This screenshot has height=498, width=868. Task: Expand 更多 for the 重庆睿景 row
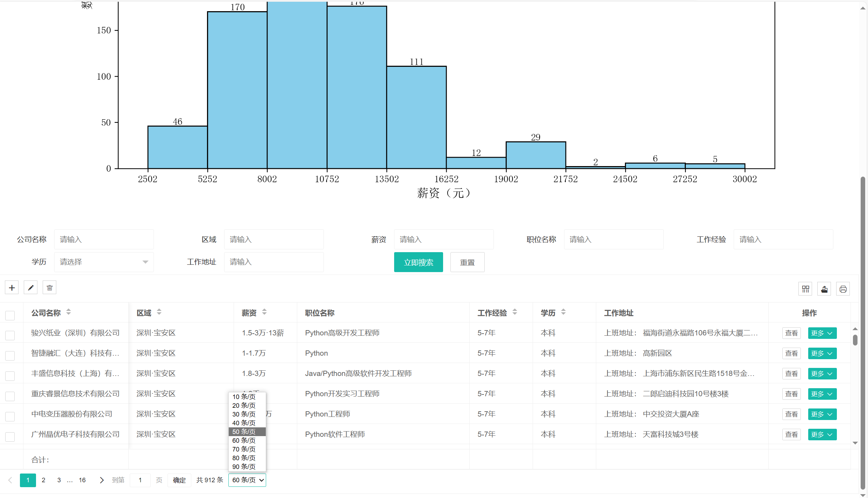(x=822, y=394)
